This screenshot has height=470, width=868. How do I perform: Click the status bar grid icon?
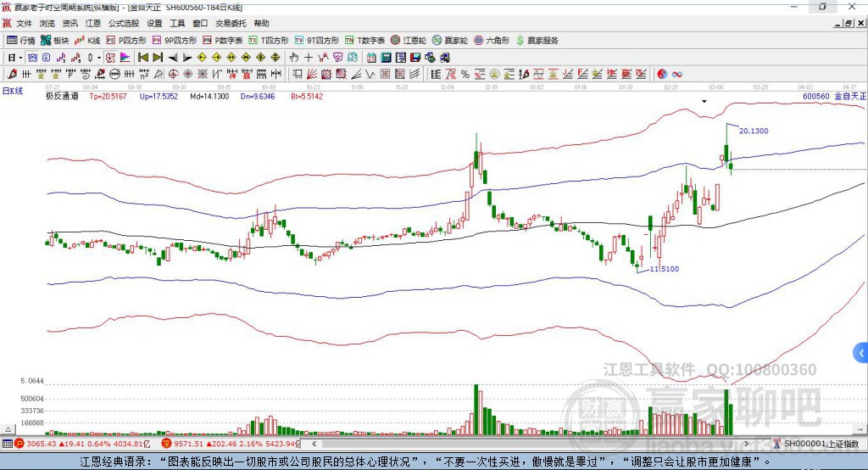pos(7,444)
